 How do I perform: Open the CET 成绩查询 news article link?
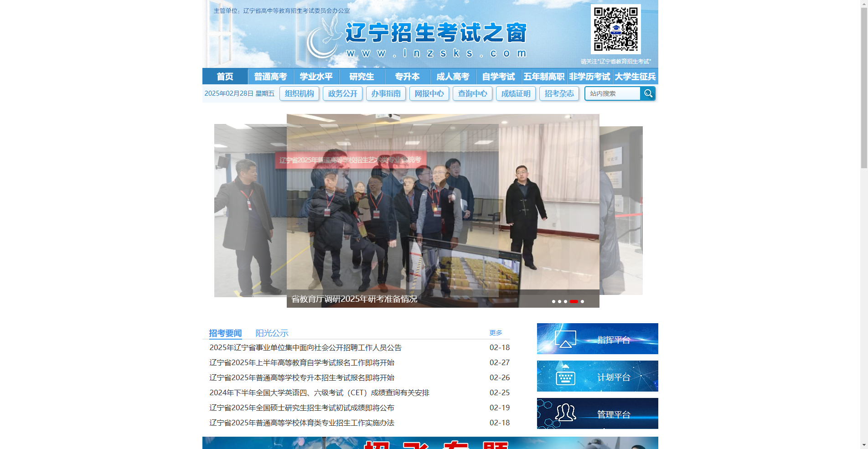(320, 392)
